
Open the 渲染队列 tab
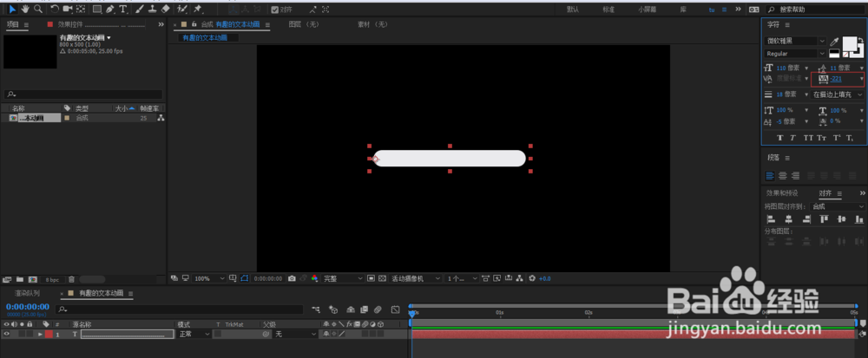(x=27, y=293)
